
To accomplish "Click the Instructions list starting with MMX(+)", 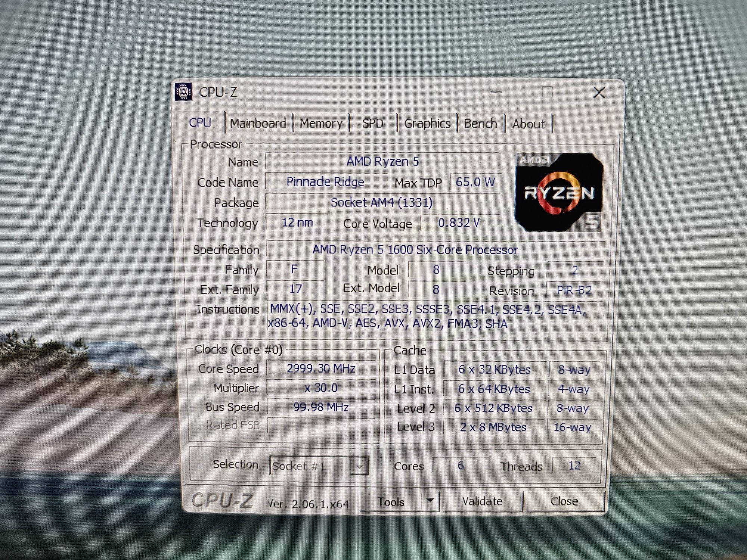I will click(x=434, y=316).
